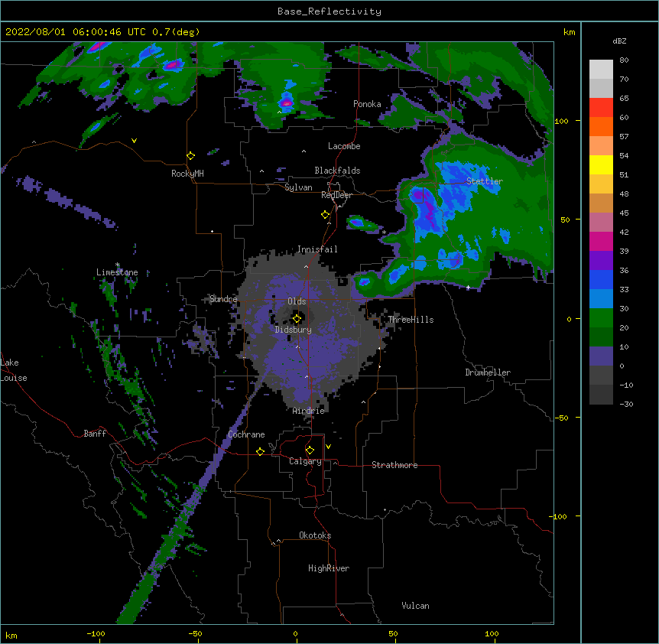The image size is (659, 644).
Task: Click the white plus marker south of Stettler storm
Action: [468, 288]
